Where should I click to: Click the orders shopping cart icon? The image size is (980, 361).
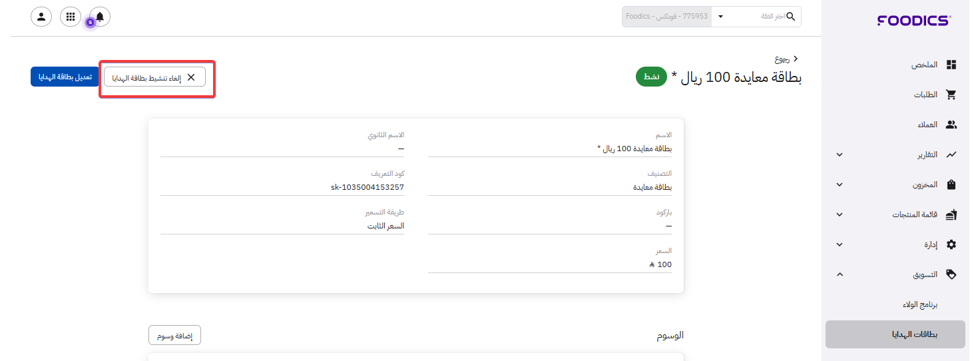(x=951, y=95)
